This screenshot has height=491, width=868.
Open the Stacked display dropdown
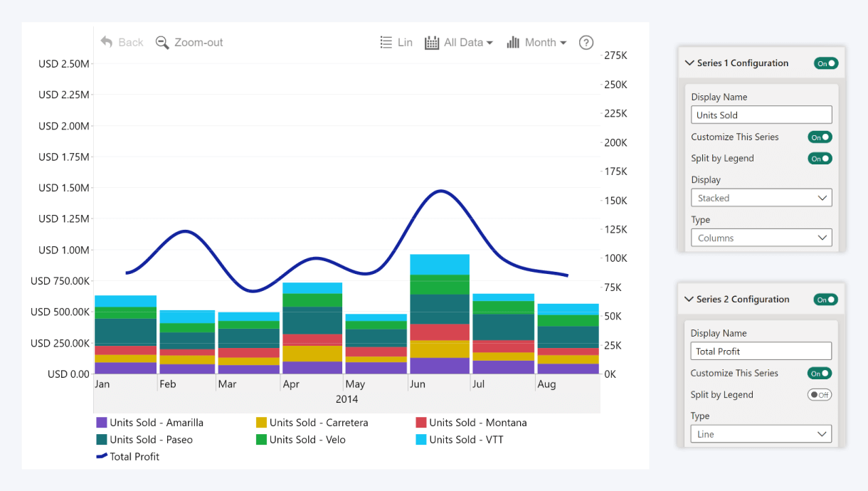[x=761, y=198]
